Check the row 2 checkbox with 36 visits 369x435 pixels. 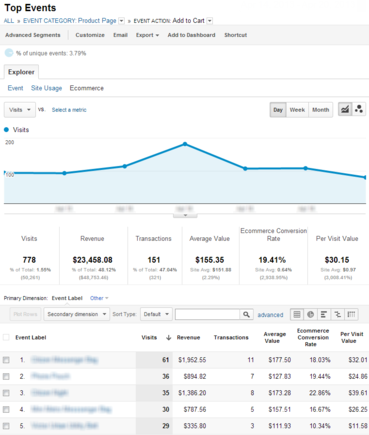[x=6, y=376]
